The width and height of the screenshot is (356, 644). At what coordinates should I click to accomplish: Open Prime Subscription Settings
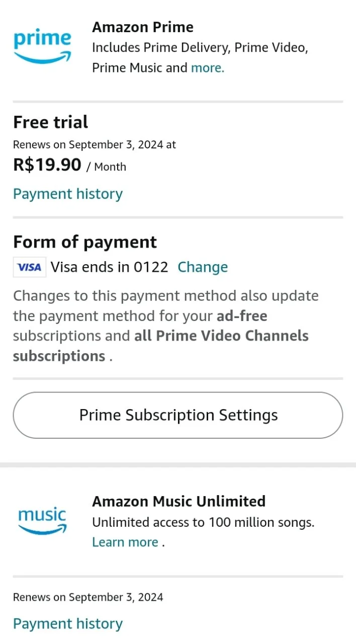[178, 415]
